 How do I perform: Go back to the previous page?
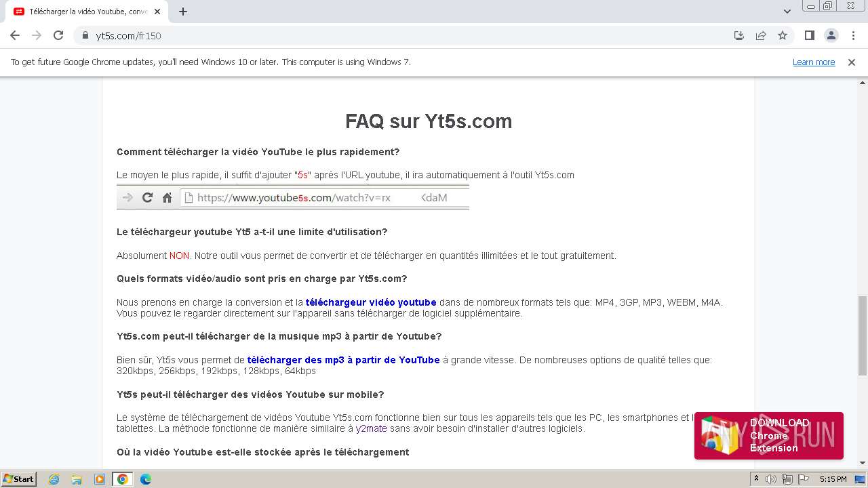click(15, 35)
